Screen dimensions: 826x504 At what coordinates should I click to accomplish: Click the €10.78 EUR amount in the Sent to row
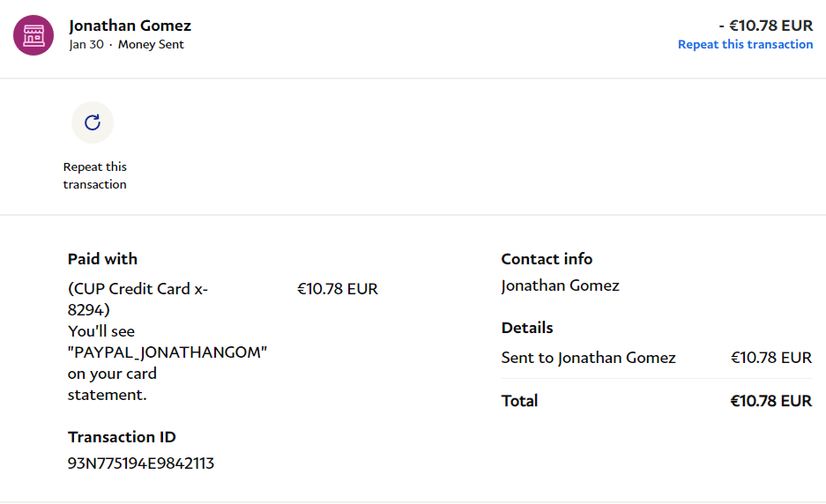[x=770, y=358]
